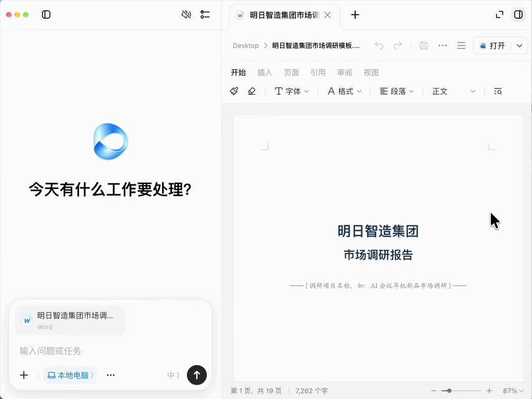Click the plus attachment icon in chat box
532x399 pixels.
click(x=24, y=375)
